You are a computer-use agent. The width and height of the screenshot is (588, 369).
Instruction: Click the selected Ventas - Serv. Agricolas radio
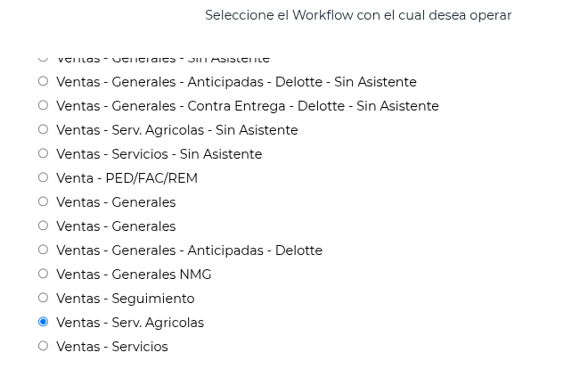pyautogui.click(x=43, y=322)
